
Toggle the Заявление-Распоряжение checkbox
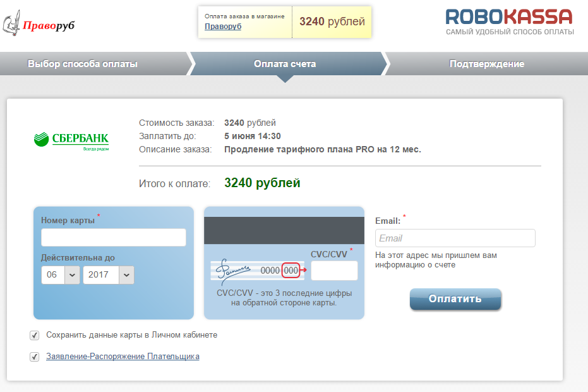35,357
